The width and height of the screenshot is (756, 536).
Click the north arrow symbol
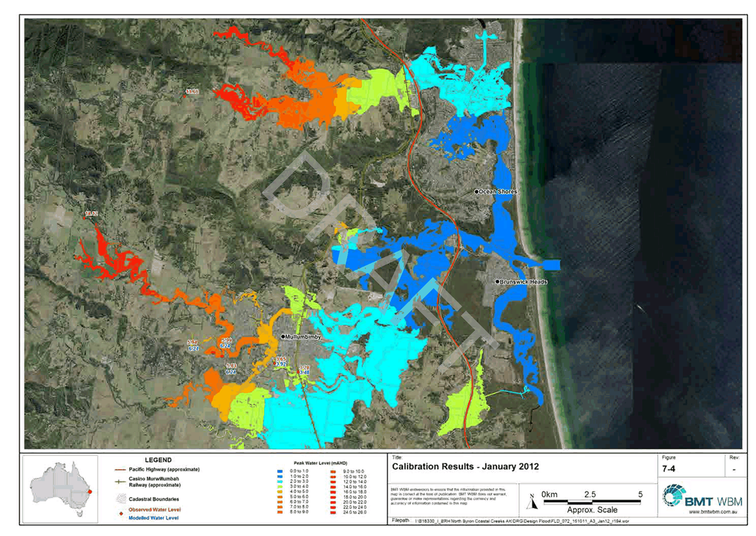pyautogui.click(x=531, y=502)
